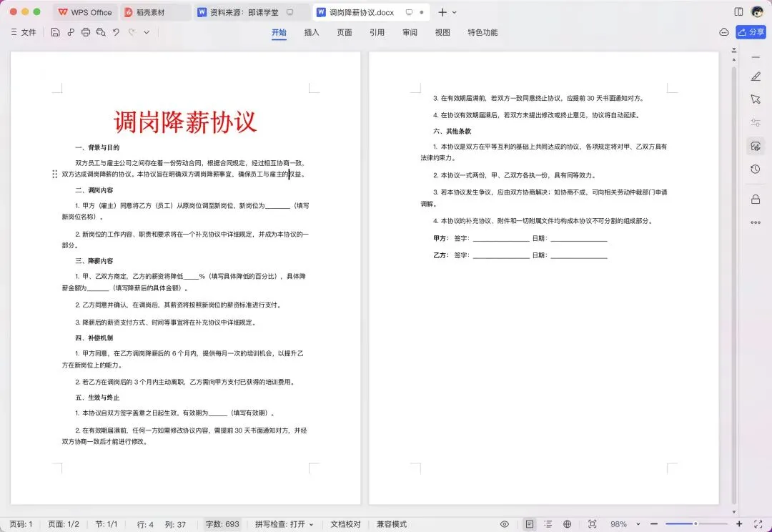Viewport: 772px width, 532px height.
Task: Open the properties sliders icon in sidebar
Action: tap(756, 122)
